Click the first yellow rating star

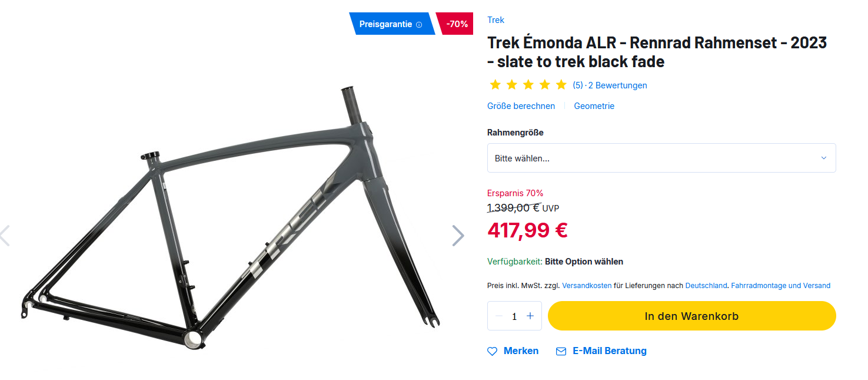coord(495,85)
